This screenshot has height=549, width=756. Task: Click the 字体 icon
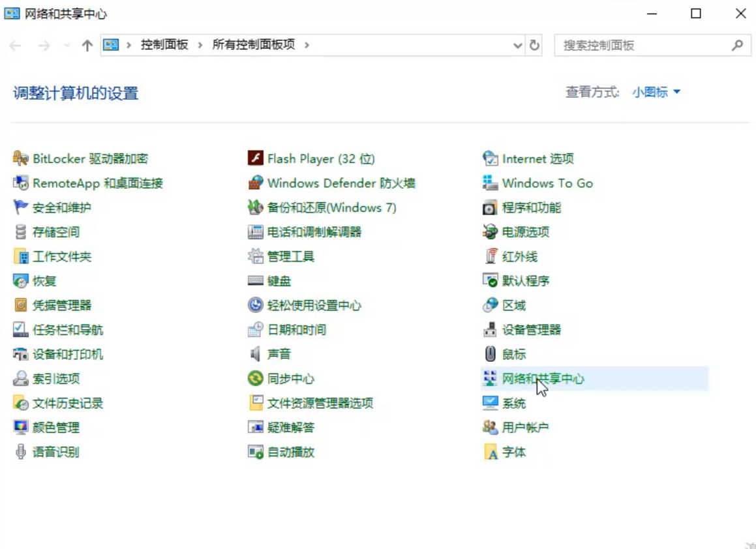(490, 452)
